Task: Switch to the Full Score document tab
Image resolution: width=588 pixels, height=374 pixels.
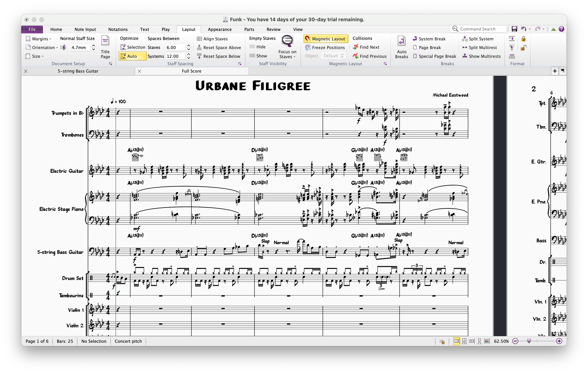Action: point(192,71)
